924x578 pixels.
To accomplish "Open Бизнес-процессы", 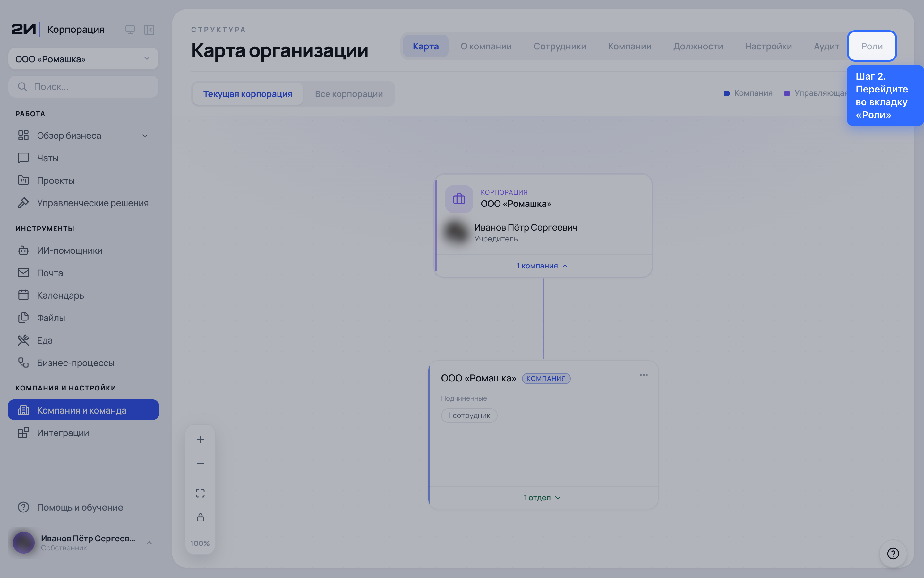I will (83, 363).
